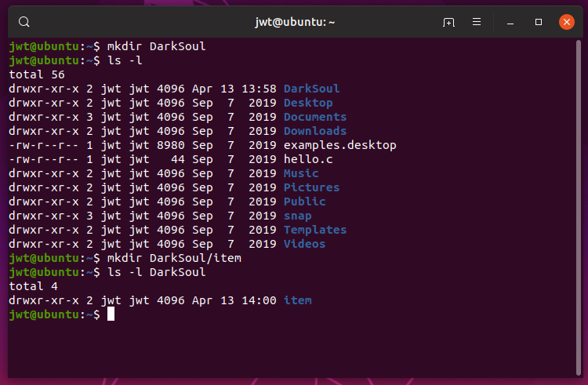Click the examples.desktop file name
Screen dimensions: 588x385
pyautogui.click(x=339, y=145)
